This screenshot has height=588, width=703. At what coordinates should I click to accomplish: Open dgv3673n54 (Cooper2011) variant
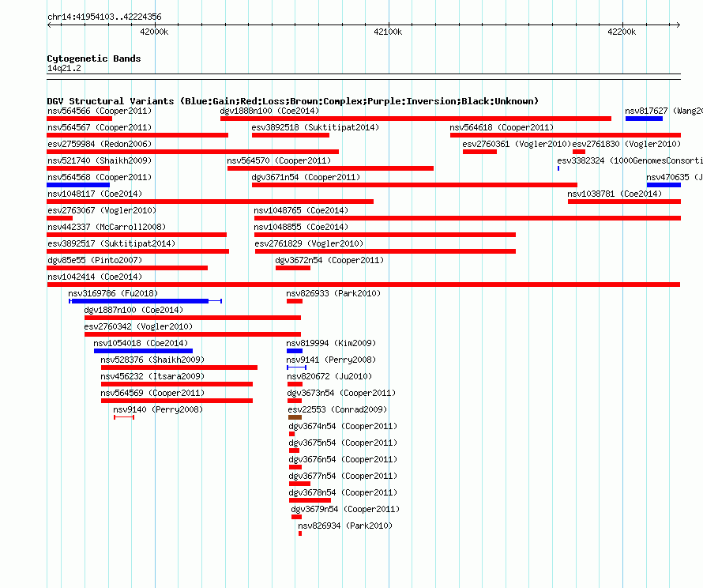pos(341,393)
